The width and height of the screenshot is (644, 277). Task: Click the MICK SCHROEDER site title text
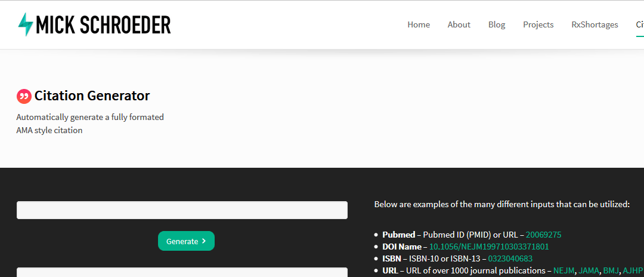click(103, 24)
